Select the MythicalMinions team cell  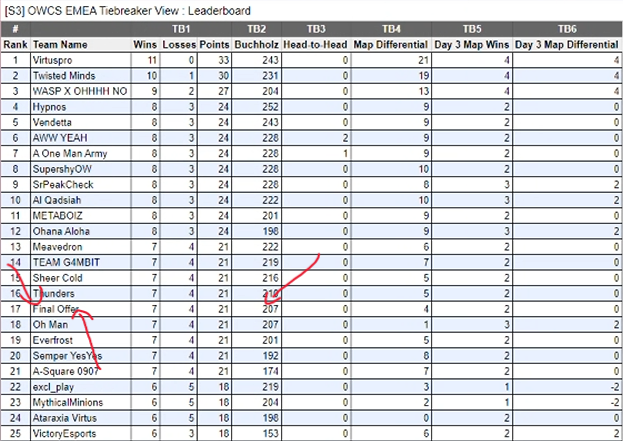click(x=81, y=402)
